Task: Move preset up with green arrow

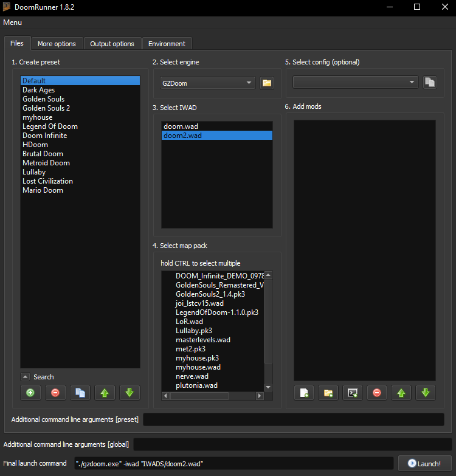Action: 105,393
